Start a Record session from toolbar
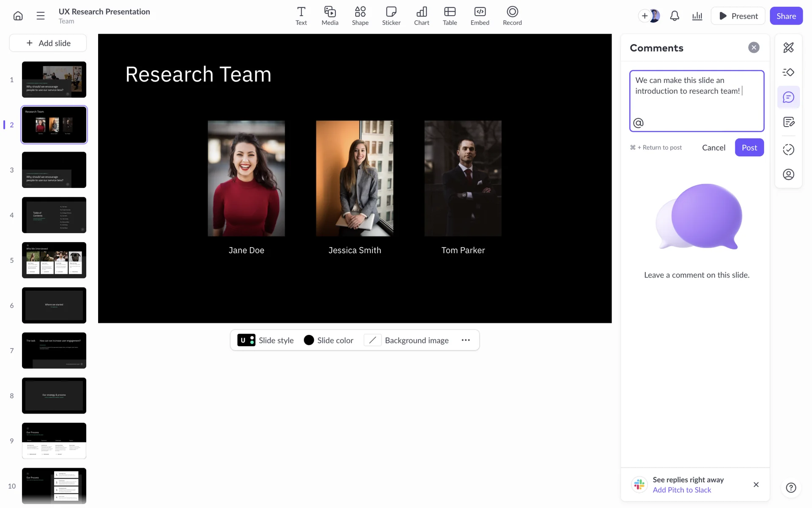Screen dimensions: 812x508 point(512,16)
